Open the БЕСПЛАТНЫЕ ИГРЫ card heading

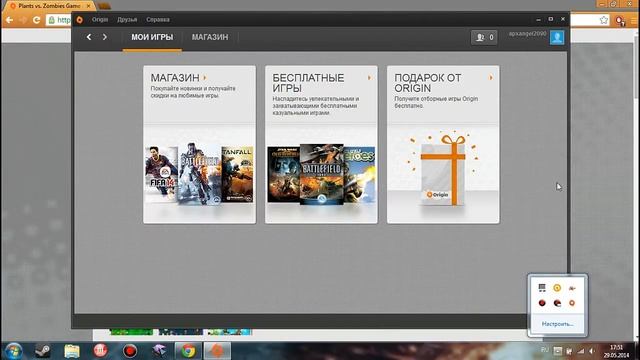308,83
